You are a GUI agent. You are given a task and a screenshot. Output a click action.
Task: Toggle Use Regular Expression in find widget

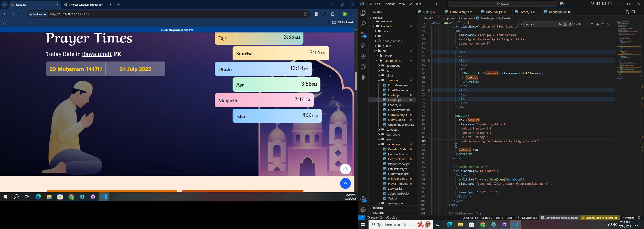click(570, 24)
